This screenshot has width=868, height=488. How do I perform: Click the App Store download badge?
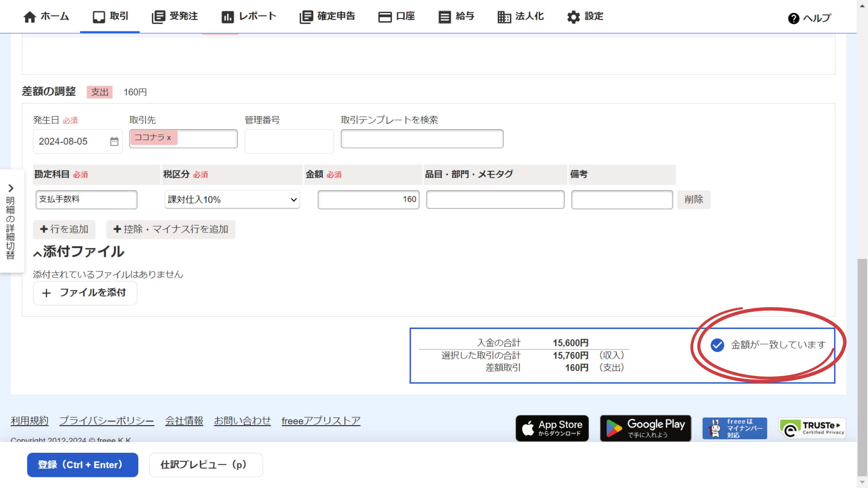[552, 428]
